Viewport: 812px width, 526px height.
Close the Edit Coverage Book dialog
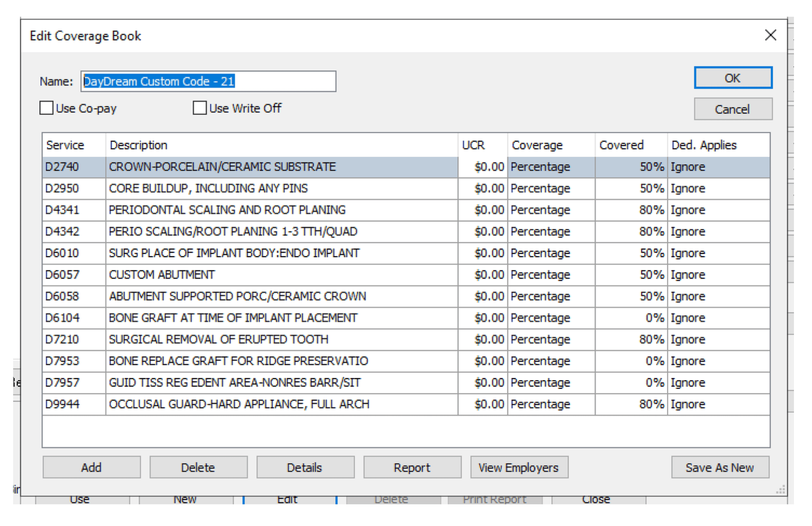[770, 35]
